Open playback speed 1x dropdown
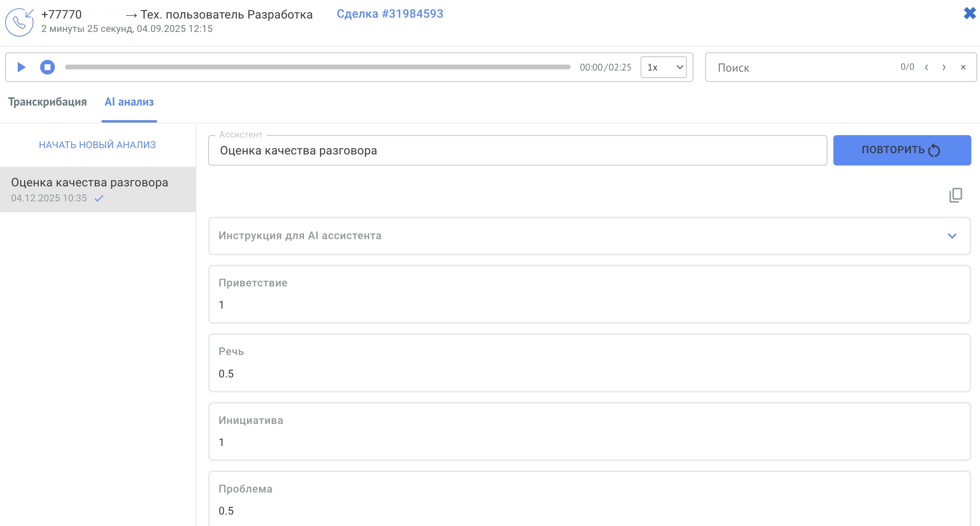 (663, 67)
